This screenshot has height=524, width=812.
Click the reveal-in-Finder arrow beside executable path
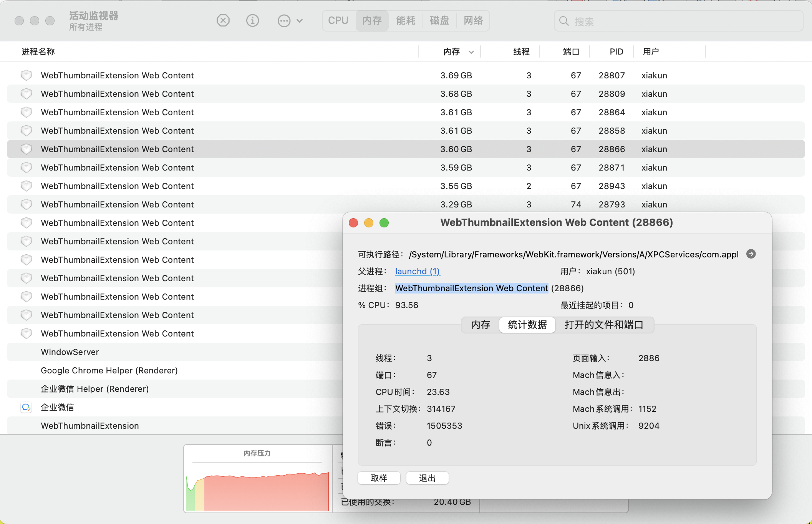pyautogui.click(x=751, y=254)
